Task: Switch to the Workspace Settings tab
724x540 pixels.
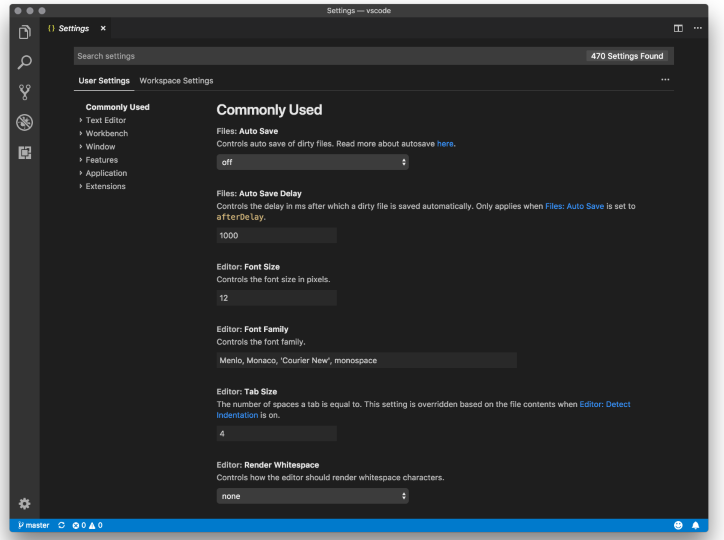Action: pos(176,81)
